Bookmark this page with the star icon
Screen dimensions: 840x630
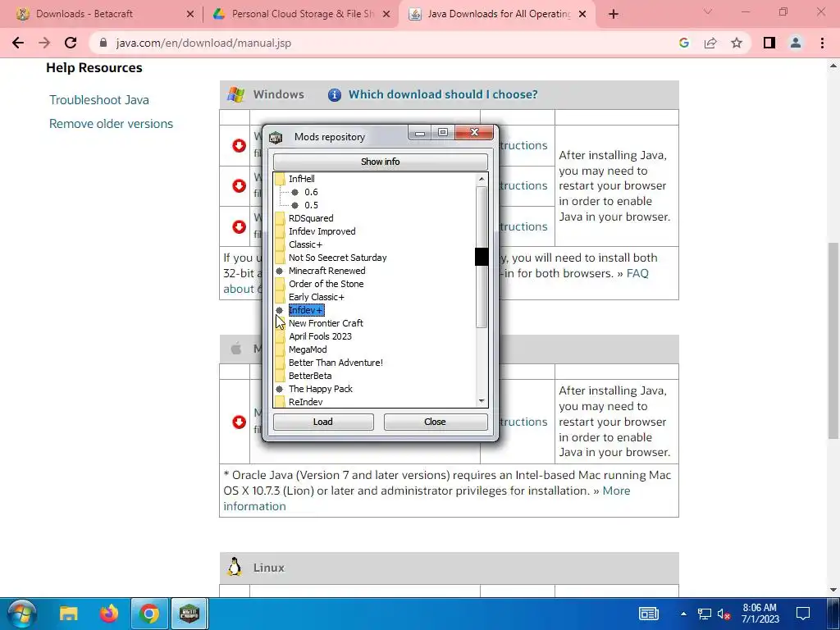737,43
